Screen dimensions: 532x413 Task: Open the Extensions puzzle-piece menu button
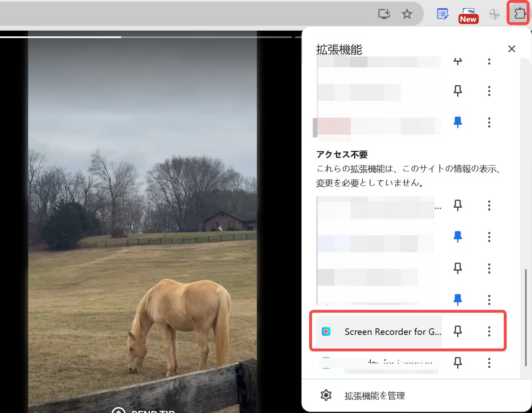pyautogui.click(x=519, y=13)
